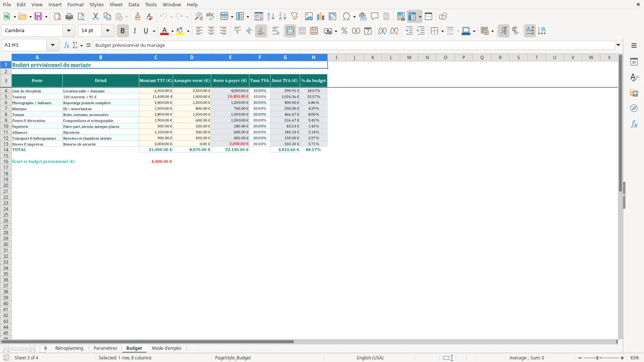This screenshot has height=362, width=644.
Task: Sort descending
Action: pyautogui.click(x=283, y=16)
